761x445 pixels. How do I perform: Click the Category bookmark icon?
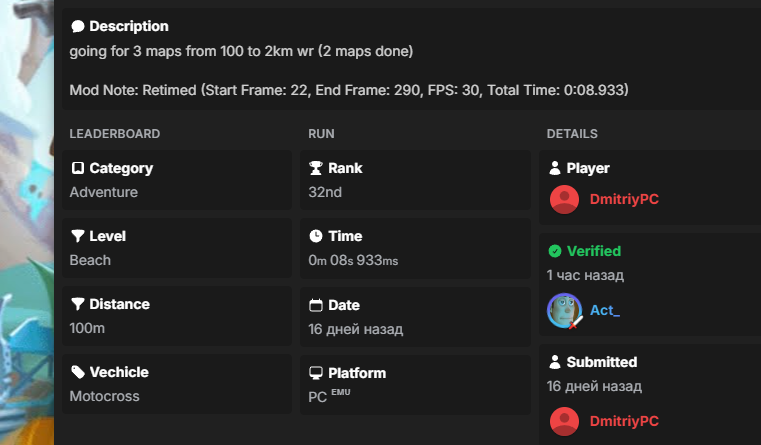[x=78, y=168]
